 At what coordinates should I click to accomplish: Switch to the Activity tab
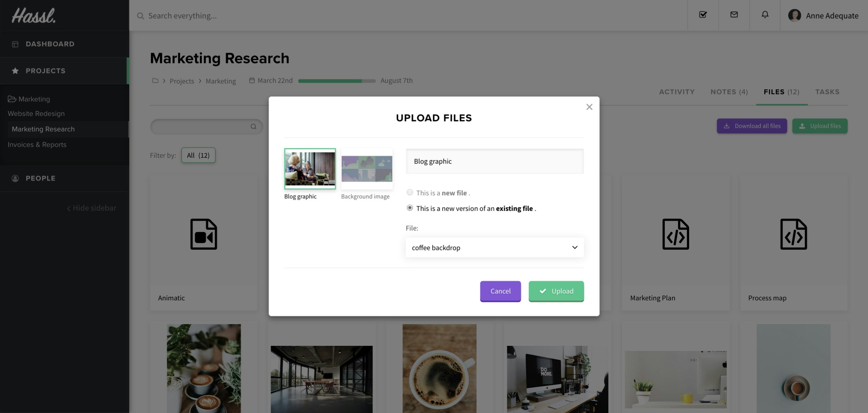coord(676,92)
